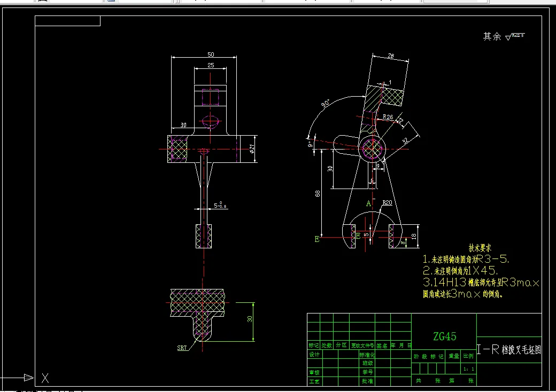556x392 pixels.
Task: Select the 68 vertical dimension
Action: pyautogui.click(x=318, y=194)
